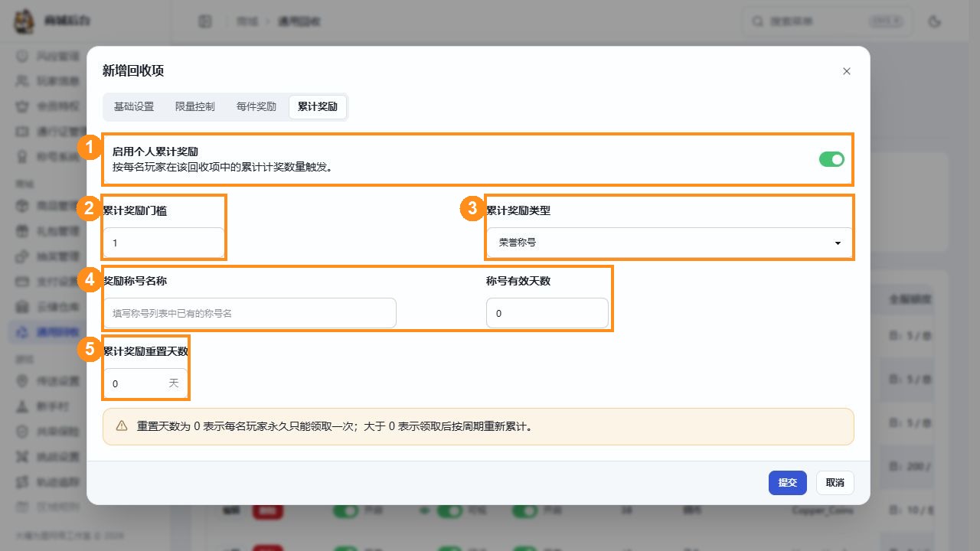Click the 新增回收项 dialog title
This screenshot has width=980, height=551.
[133, 71]
